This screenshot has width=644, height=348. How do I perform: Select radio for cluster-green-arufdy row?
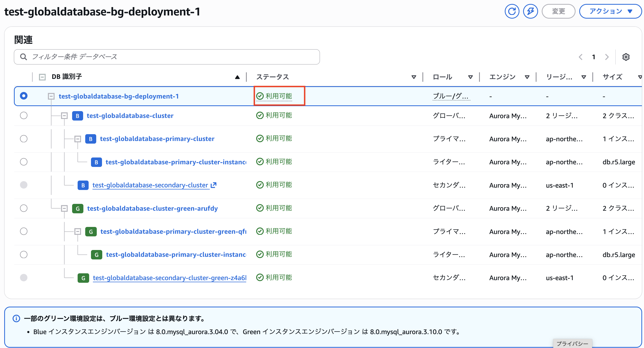(x=24, y=208)
